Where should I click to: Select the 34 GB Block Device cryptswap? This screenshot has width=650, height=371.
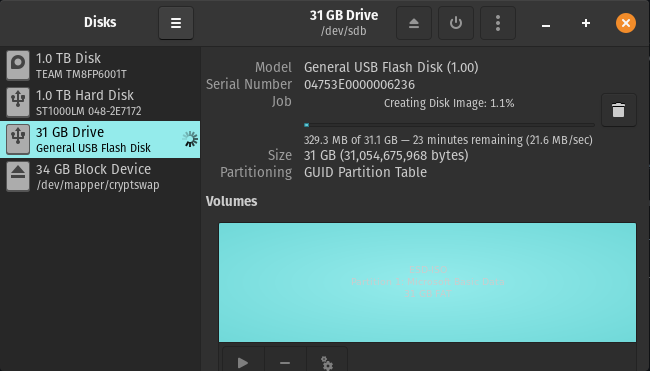coord(100,177)
